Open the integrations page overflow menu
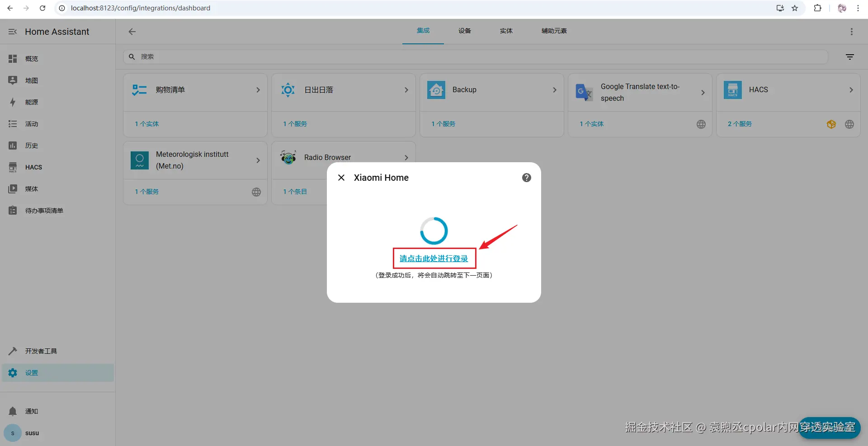 click(x=852, y=32)
